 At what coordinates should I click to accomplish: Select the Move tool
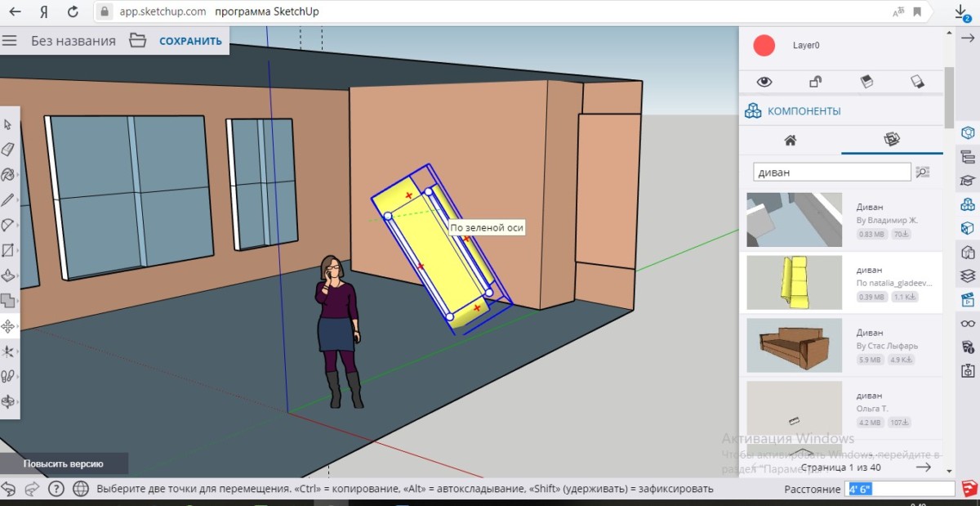[8, 326]
